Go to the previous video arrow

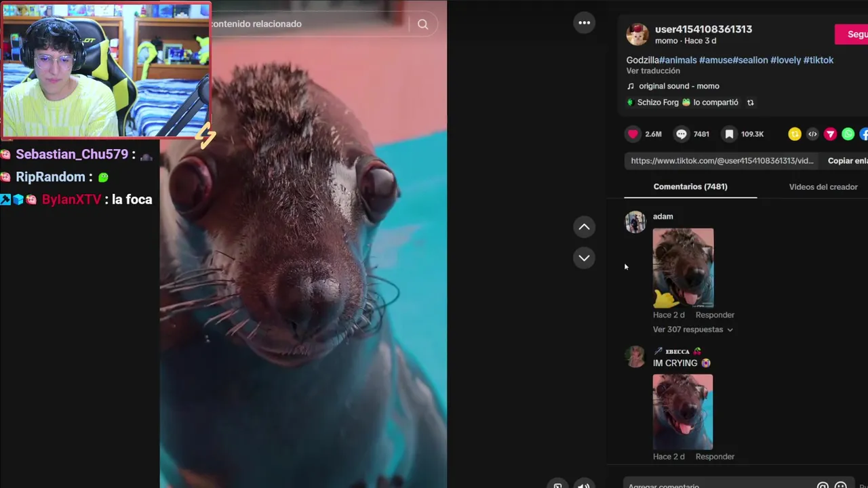(584, 227)
